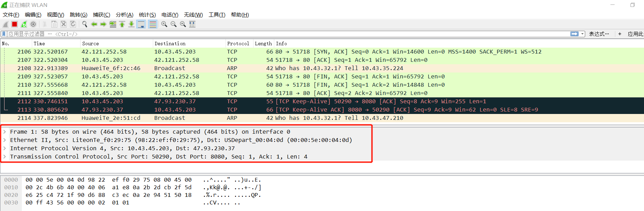Restart the current capture with green fin
The image size is (644, 211).
[x=24, y=24]
